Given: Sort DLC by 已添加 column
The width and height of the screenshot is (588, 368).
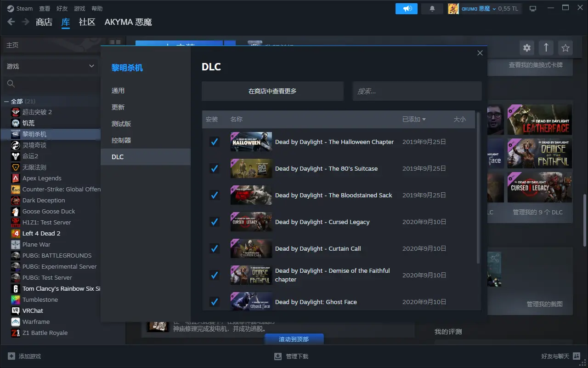Looking at the screenshot, I should pos(414,119).
